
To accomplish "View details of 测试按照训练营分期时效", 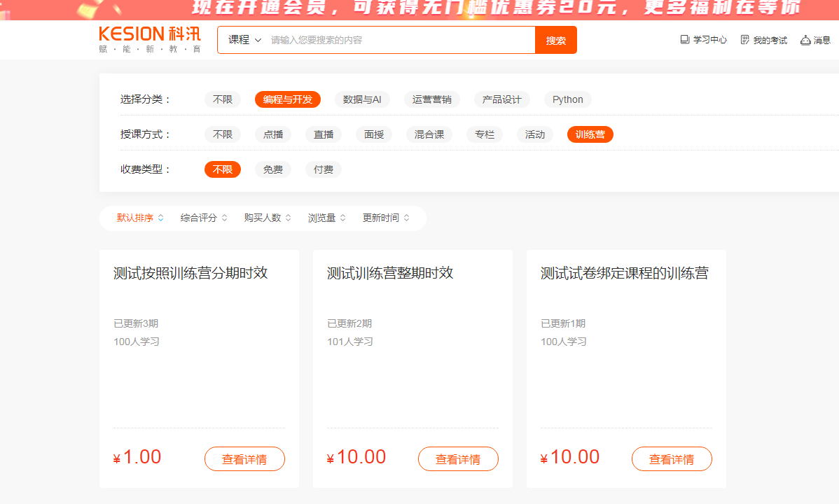I will pos(244,459).
